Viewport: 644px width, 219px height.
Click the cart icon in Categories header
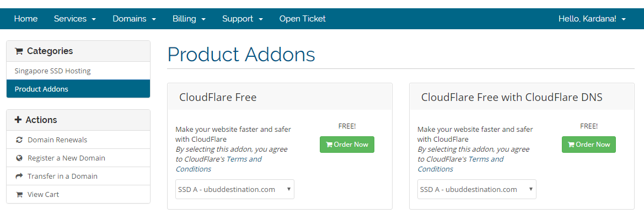19,51
